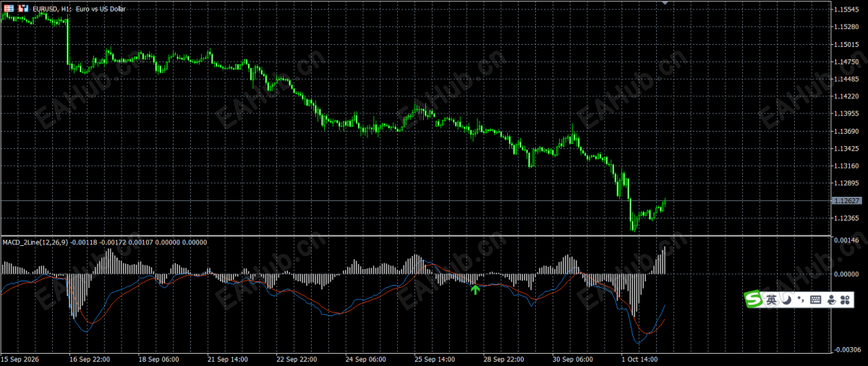868x366 pixels.
Task: Select the current price label 1.12627
Action: [x=847, y=201]
